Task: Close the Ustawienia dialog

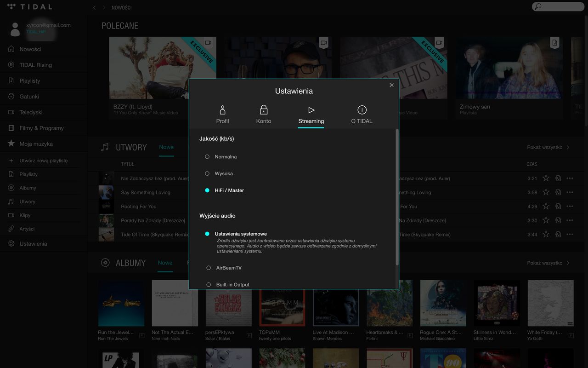Action: click(391, 85)
